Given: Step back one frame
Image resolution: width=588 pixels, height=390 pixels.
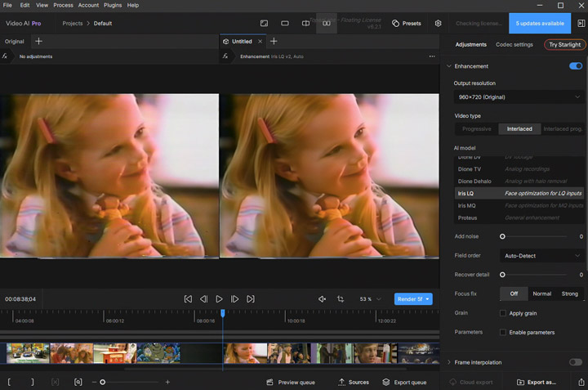Looking at the screenshot, I should (203, 299).
